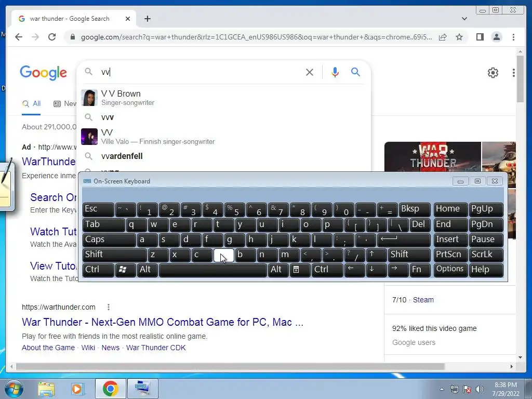
Task: Tap the Windows logo key
Action: (x=125, y=270)
